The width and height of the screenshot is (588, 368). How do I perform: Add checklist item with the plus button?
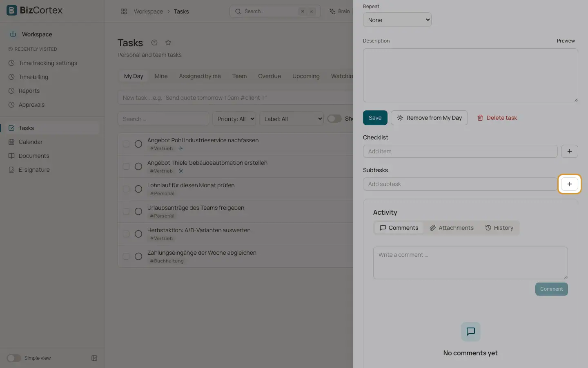tap(570, 151)
